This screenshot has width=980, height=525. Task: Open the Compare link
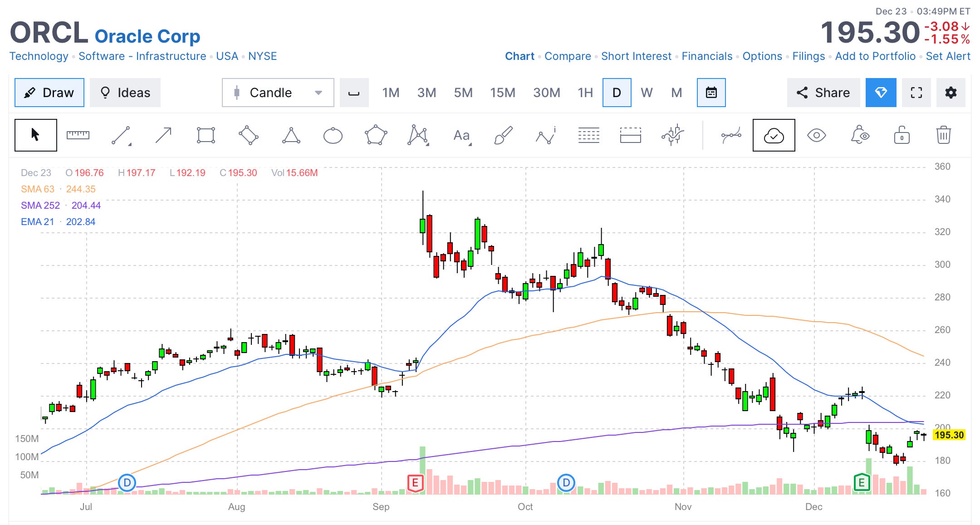(x=568, y=56)
